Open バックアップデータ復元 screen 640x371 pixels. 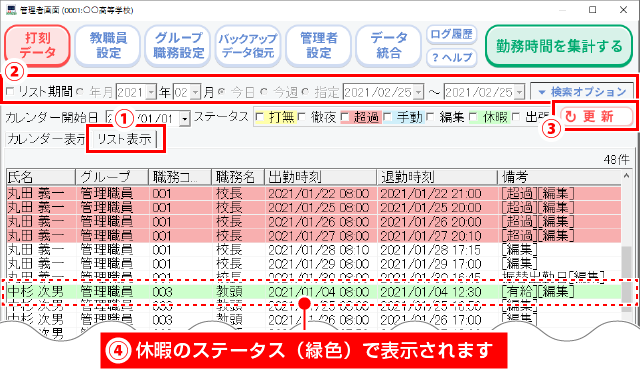pos(248,45)
